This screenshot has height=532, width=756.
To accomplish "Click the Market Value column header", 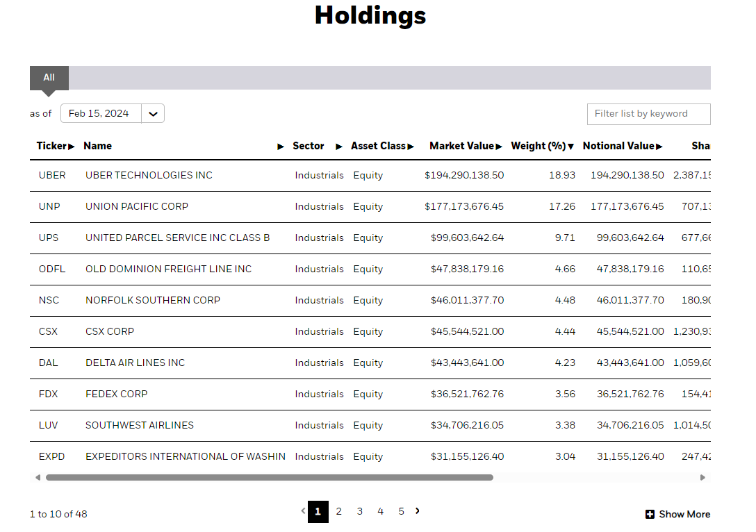I will pyautogui.click(x=461, y=146).
